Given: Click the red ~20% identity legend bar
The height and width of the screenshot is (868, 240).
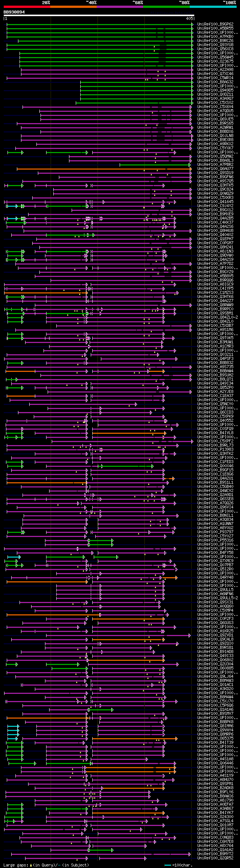Looking at the screenshot, I should coord(27,7).
